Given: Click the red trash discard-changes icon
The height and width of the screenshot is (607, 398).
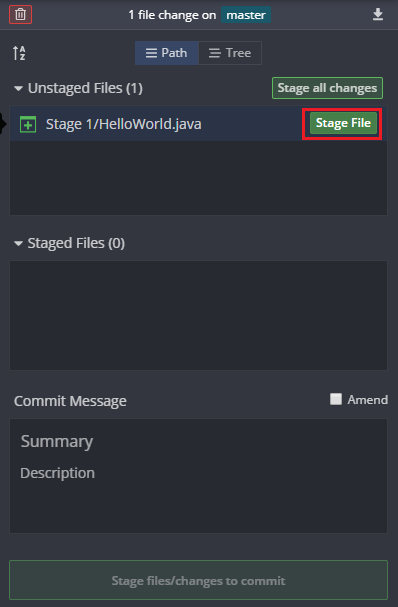Looking at the screenshot, I should coord(20,15).
